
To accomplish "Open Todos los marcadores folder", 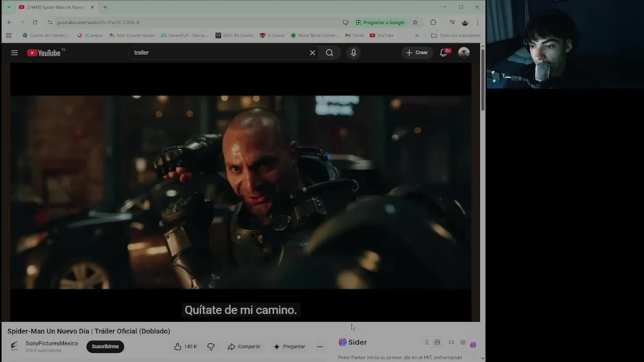I will click(456, 35).
